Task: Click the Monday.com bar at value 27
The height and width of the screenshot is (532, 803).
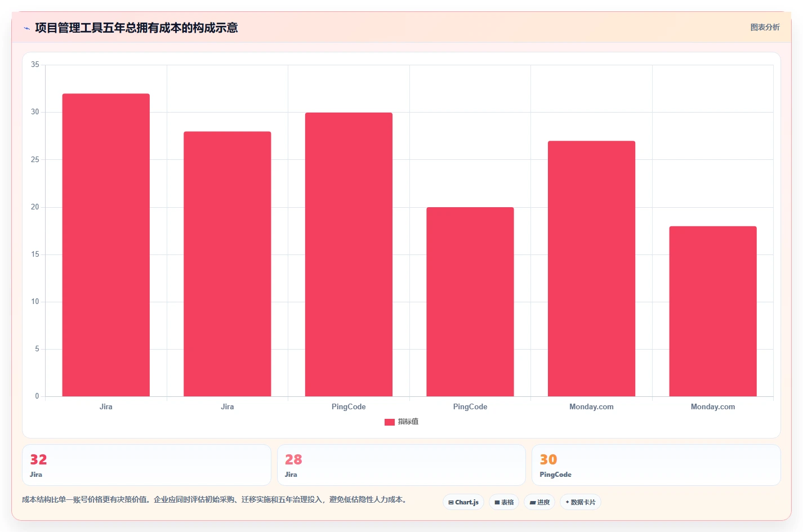Action: pos(591,269)
